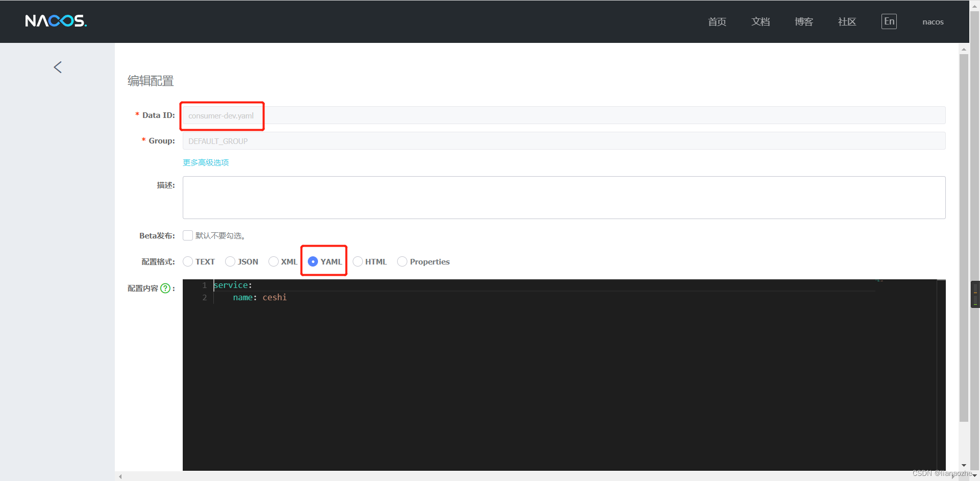Click 'name: ceshi' on editor line 2
This screenshot has width=980, height=481.
pyautogui.click(x=260, y=297)
